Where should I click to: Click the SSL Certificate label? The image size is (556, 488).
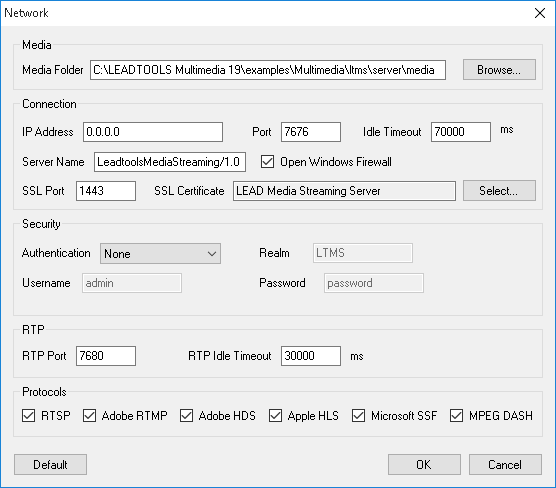coord(189,191)
